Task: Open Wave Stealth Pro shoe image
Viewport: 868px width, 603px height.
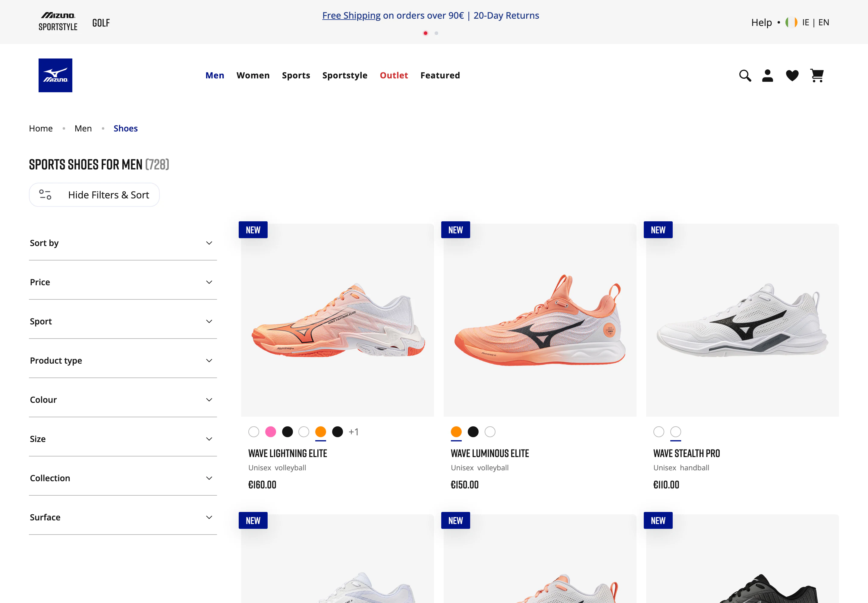Action: [x=742, y=320]
